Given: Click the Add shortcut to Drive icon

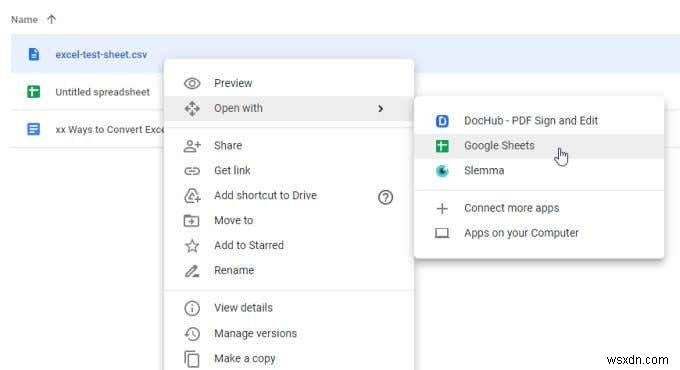Looking at the screenshot, I should pos(192,196).
